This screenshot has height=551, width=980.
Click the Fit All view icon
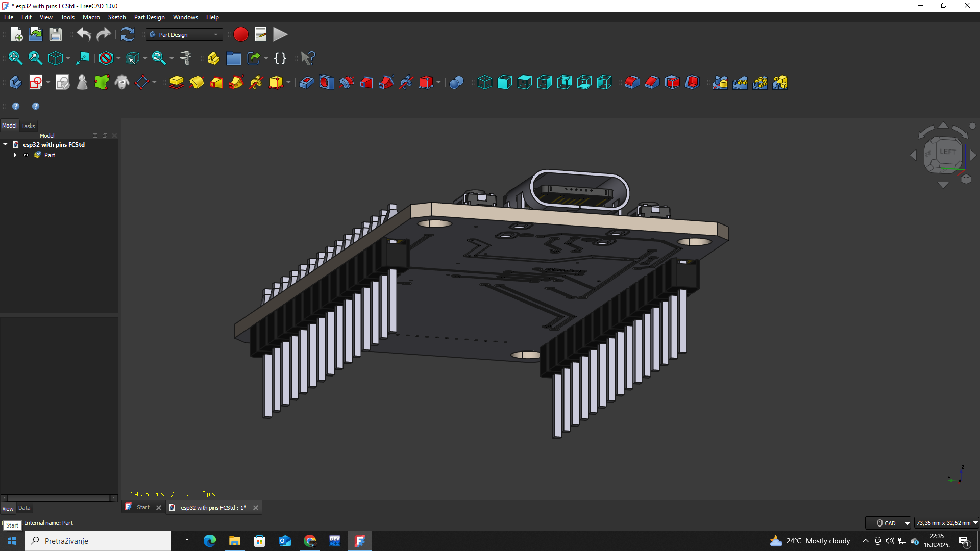tap(15, 58)
